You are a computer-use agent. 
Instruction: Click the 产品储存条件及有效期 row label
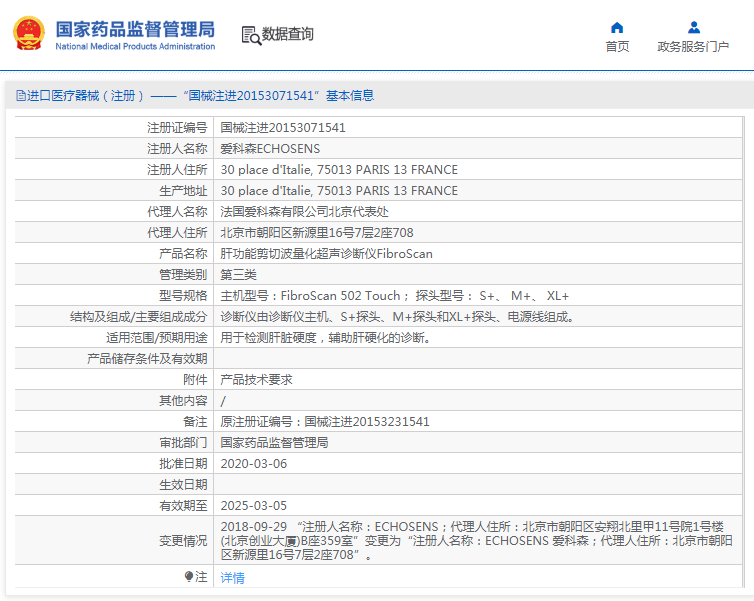pos(147,359)
